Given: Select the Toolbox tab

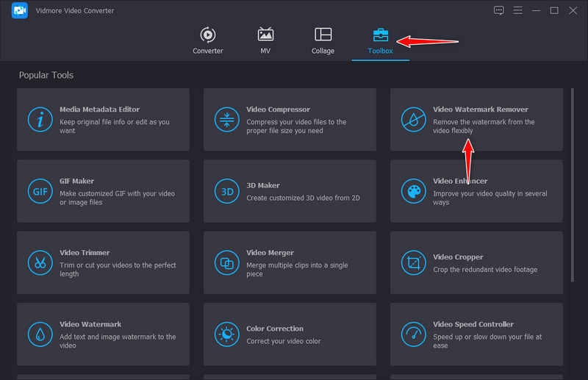Looking at the screenshot, I should [380, 40].
